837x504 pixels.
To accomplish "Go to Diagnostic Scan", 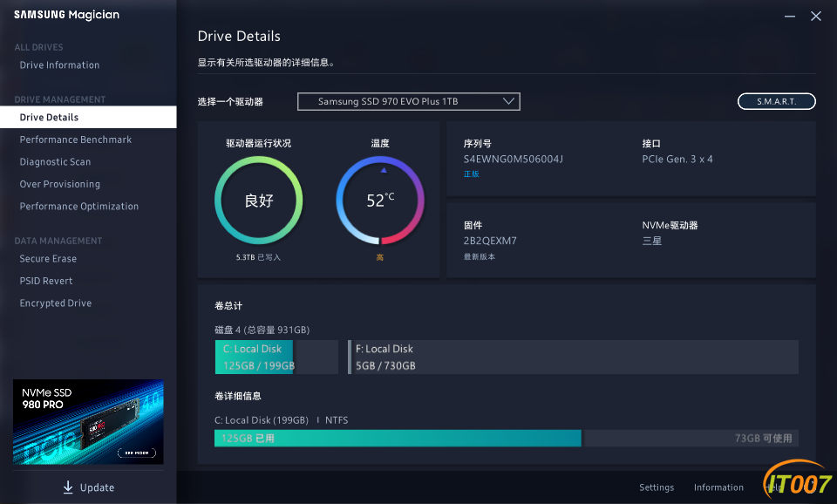I will click(x=55, y=162).
